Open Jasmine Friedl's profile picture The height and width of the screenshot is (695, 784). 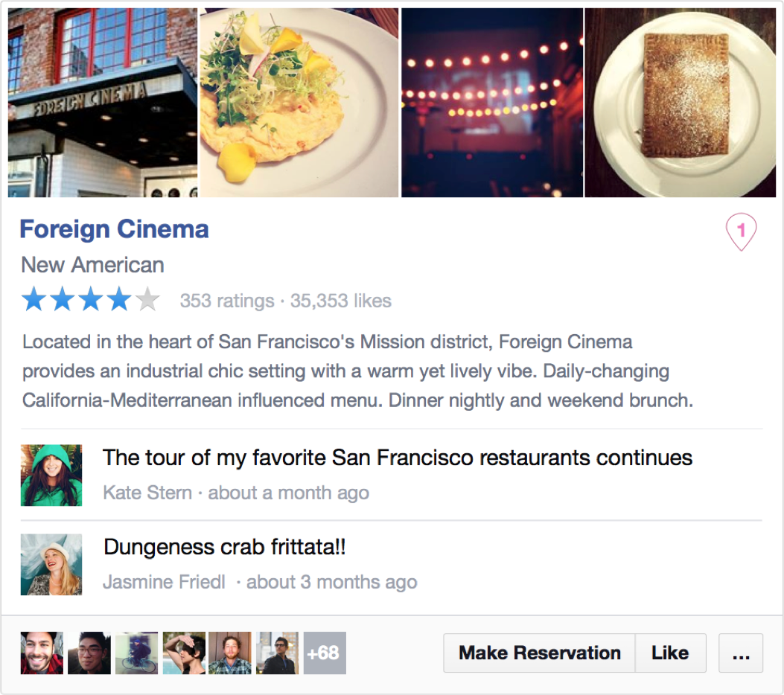(x=51, y=564)
